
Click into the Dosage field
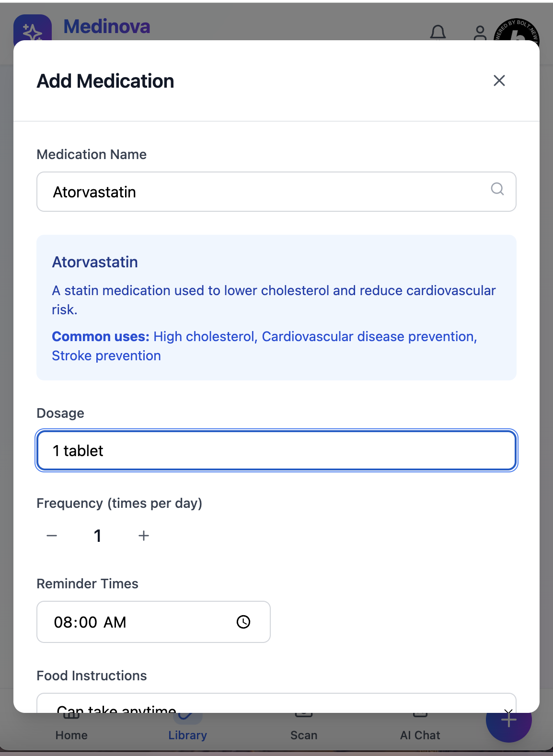coord(276,450)
